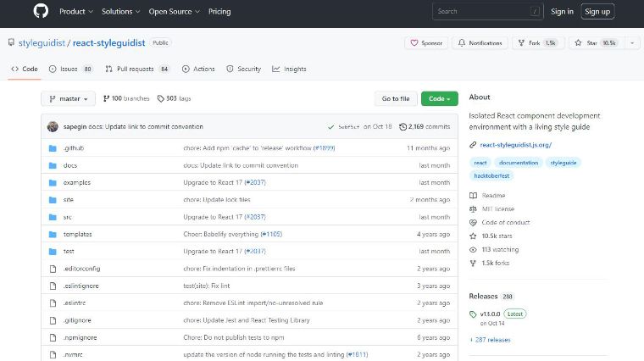Open the dropdown arrow next to Star
644x361 pixels.
632,42
